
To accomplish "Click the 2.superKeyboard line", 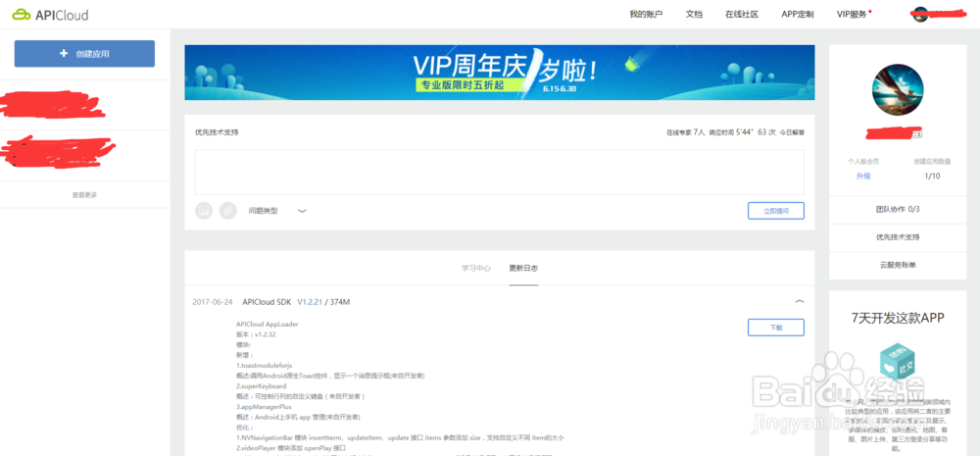I will tap(262, 386).
